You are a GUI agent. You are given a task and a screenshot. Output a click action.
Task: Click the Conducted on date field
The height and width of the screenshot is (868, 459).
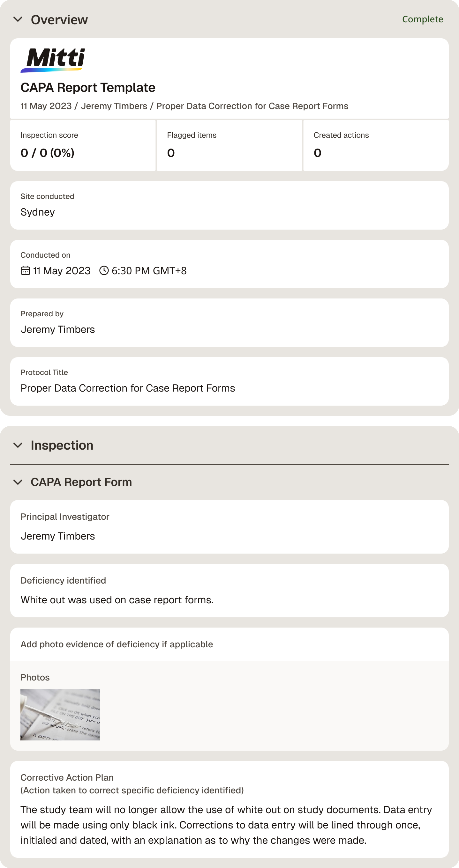[x=229, y=264]
